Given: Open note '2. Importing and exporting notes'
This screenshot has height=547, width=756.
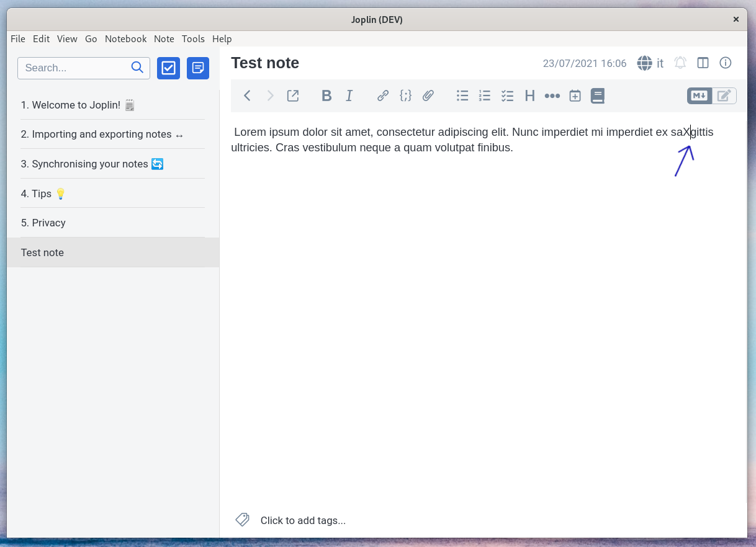Looking at the screenshot, I should (x=113, y=134).
